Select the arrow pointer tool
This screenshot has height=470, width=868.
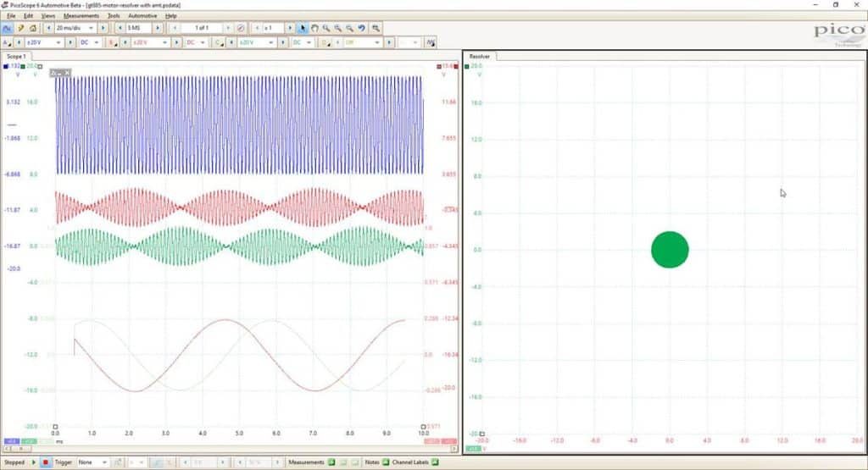click(x=303, y=28)
